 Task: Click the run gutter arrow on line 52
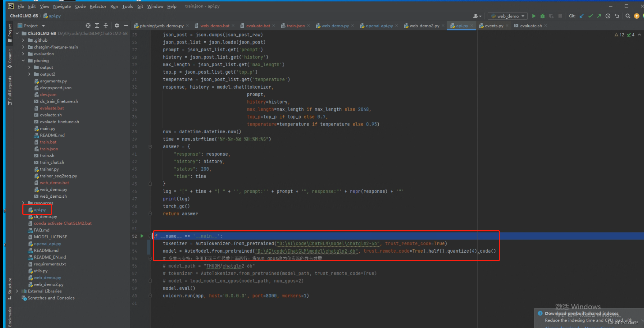coord(142,236)
